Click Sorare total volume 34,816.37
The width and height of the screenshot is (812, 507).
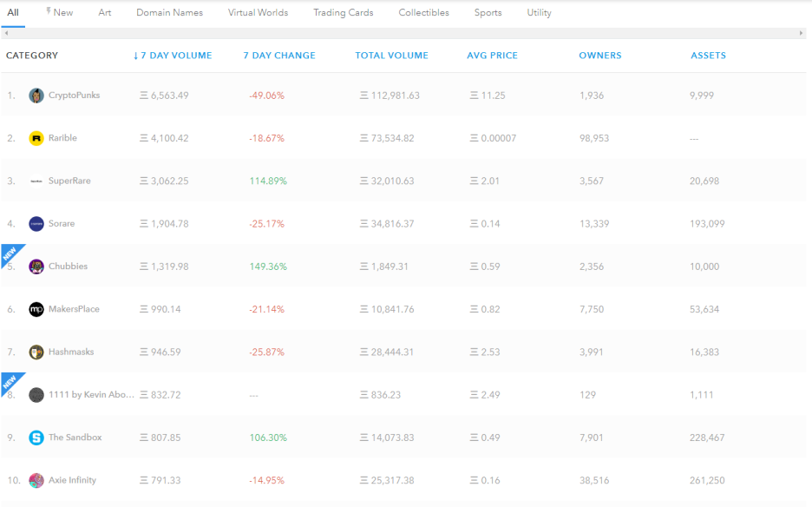pyautogui.click(x=387, y=224)
